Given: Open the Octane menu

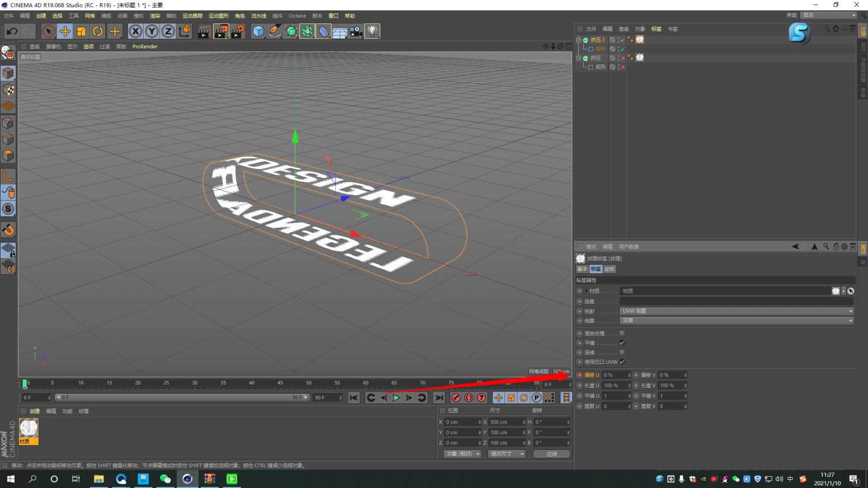Looking at the screenshot, I should [297, 16].
